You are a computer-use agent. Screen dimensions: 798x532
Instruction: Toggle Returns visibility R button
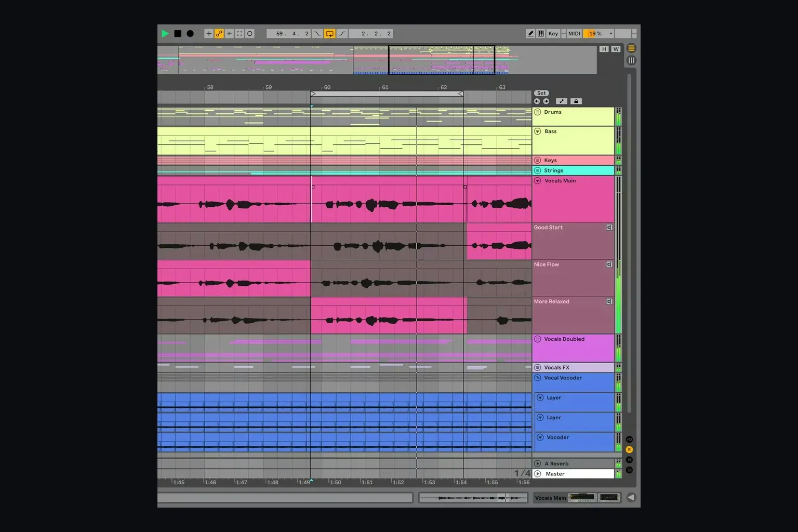629,450
